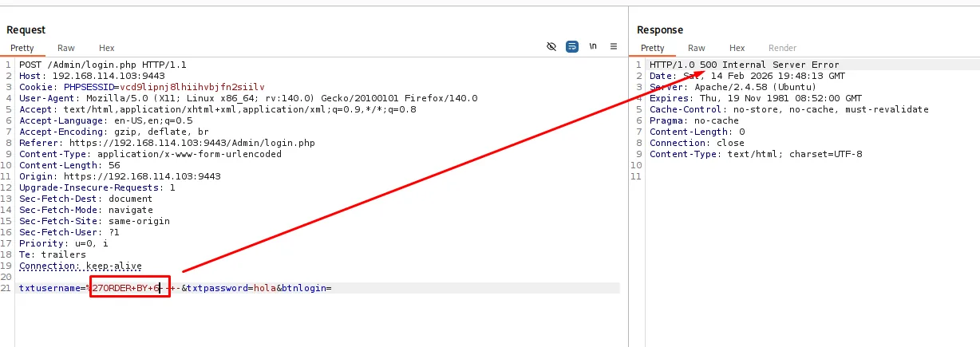
Task: Toggle the \n non-printable characters button
Action: point(593,47)
